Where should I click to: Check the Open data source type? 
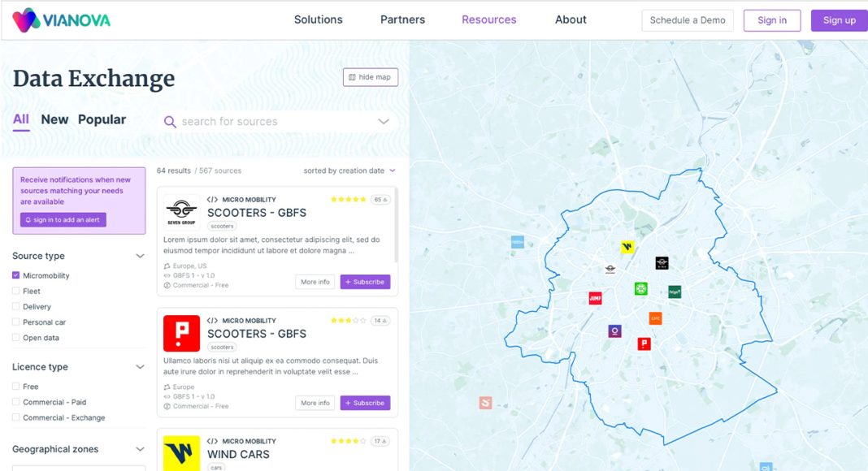coord(16,337)
